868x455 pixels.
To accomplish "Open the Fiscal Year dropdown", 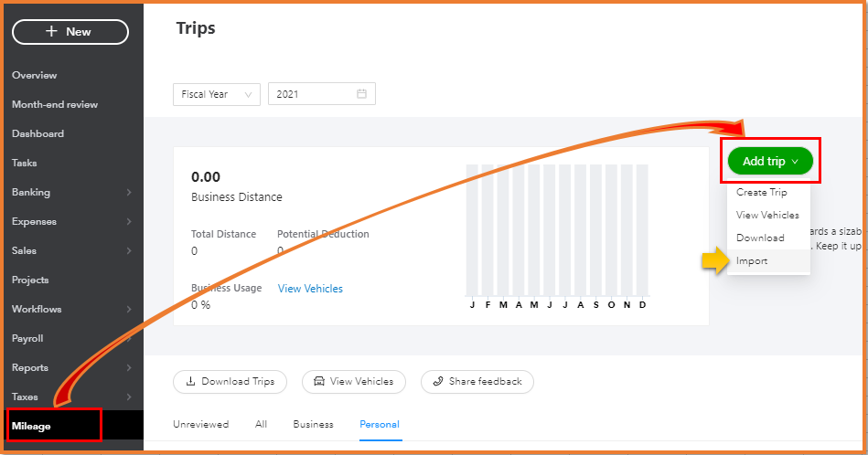I will tap(216, 94).
